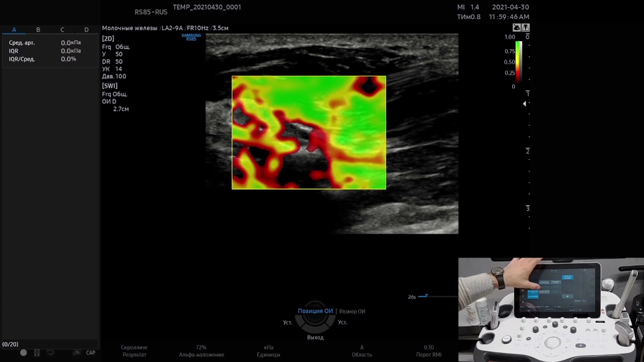Click the right Уст. trackball button
Screen dimensions: 644x362
tap(343, 323)
